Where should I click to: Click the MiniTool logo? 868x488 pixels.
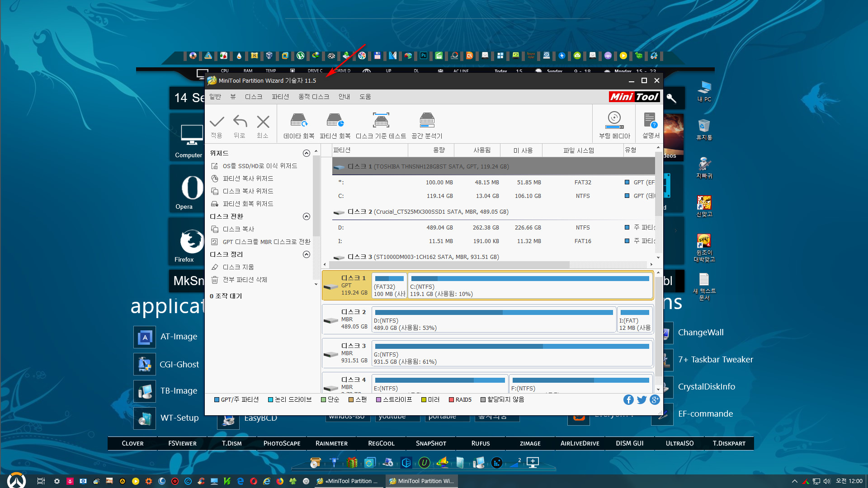tap(634, 97)
